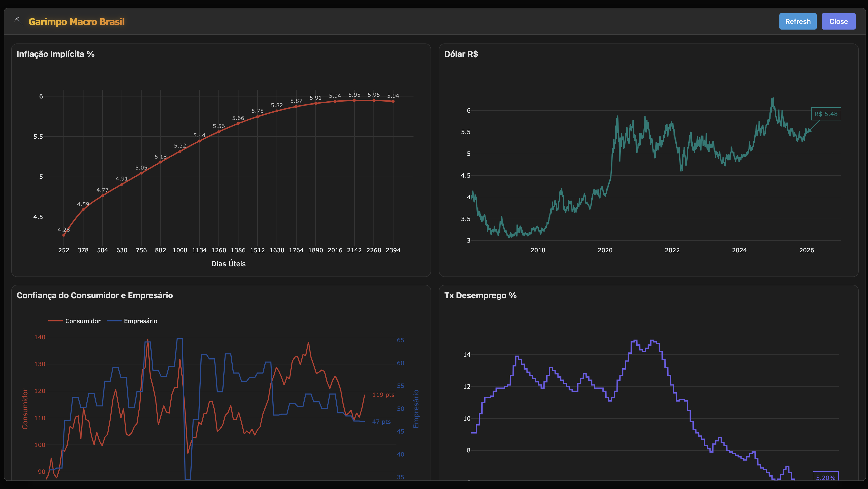Click the 4.28 data point marker

[64, 235]
